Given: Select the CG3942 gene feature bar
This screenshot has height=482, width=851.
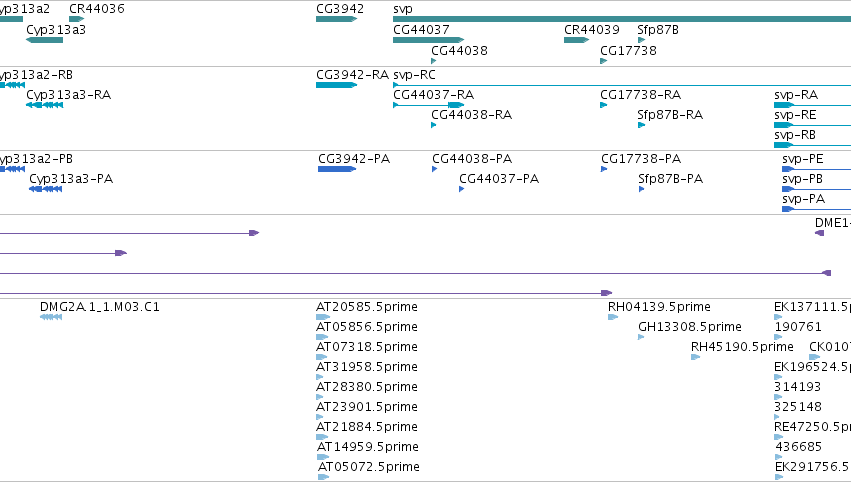Looking at the screenshot, I should [336, 19].
